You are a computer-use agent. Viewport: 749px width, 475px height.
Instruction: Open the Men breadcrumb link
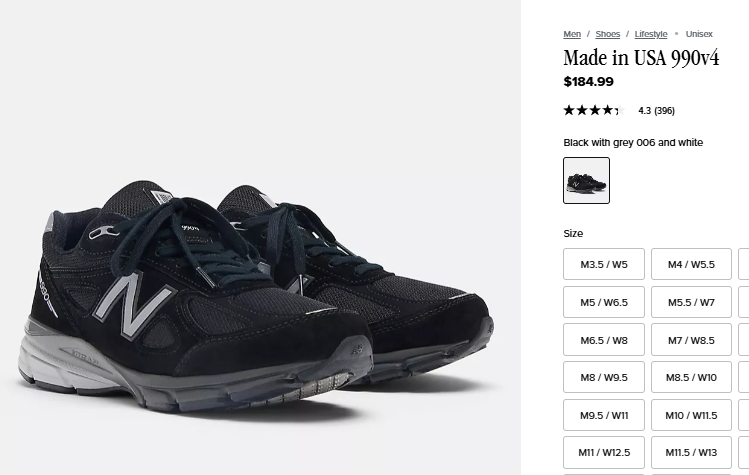pos(572,34)
